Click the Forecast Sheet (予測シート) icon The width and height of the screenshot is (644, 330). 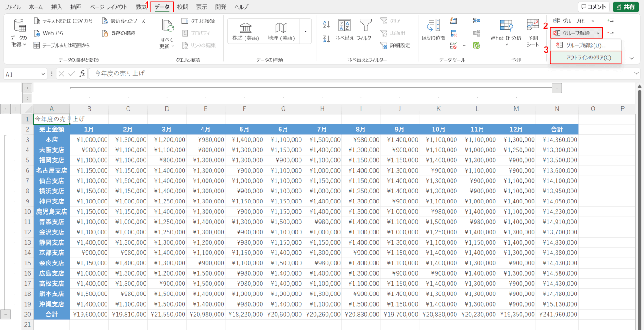pyautogui.click(x=533, y=26)
